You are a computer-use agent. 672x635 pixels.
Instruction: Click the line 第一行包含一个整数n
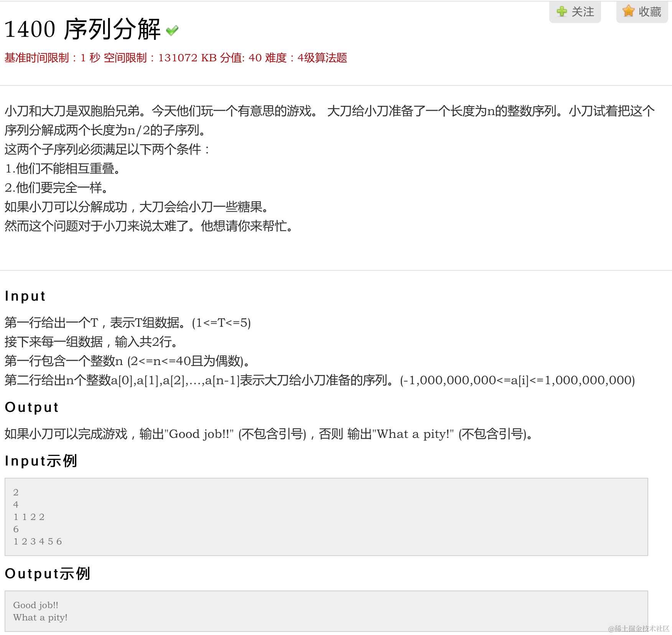tap(127, 361)
